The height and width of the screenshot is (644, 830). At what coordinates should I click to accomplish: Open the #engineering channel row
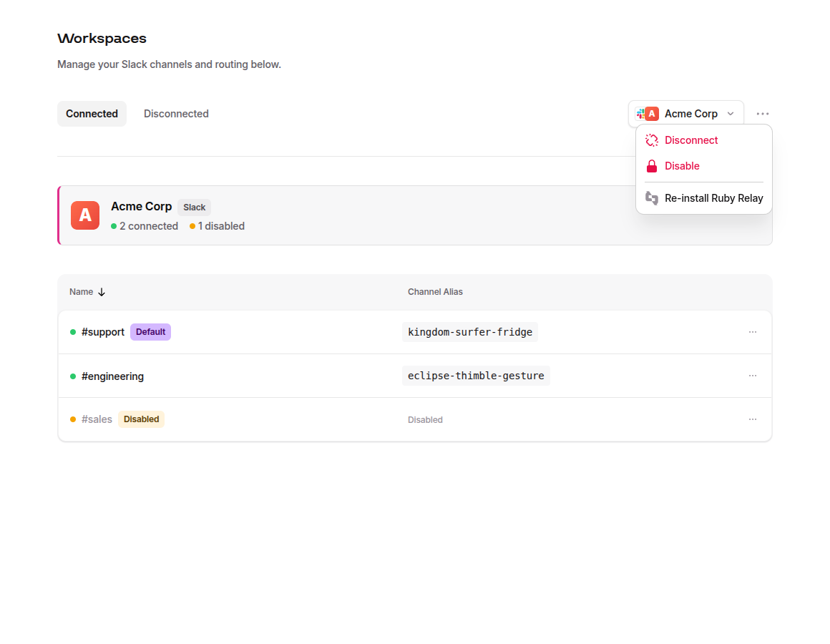415,376
